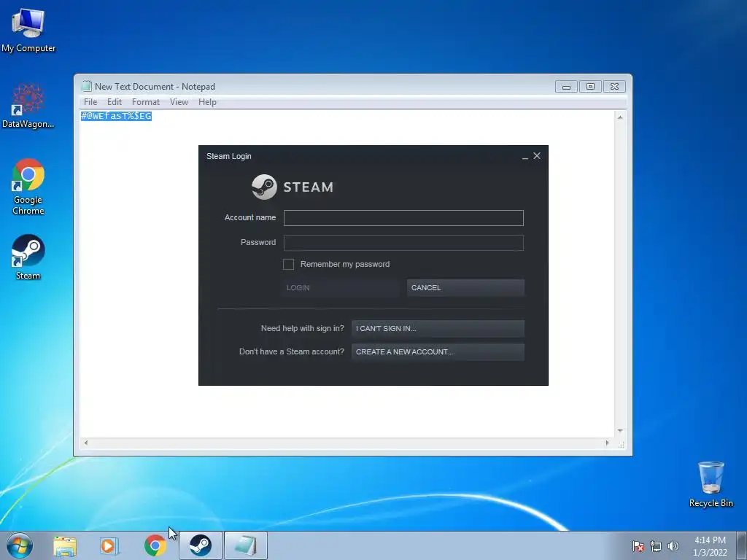The height and width of the screenshot is (560, 747).
Task: Open the Windows Start menu
Action: (20, 545)
